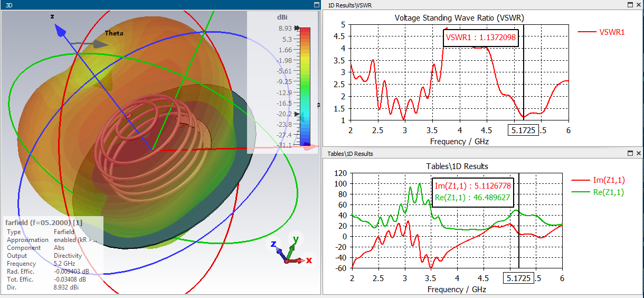Click the 5.3 color scale label
Image resolution: width=644 pixels, height=298 pixels.
pyautogui.click(x=287, y=39)
